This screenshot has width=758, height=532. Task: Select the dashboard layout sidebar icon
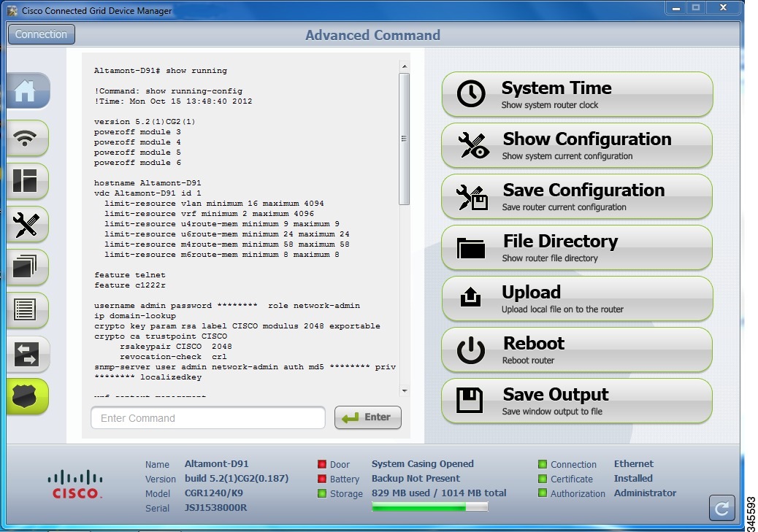pos(28,181)
